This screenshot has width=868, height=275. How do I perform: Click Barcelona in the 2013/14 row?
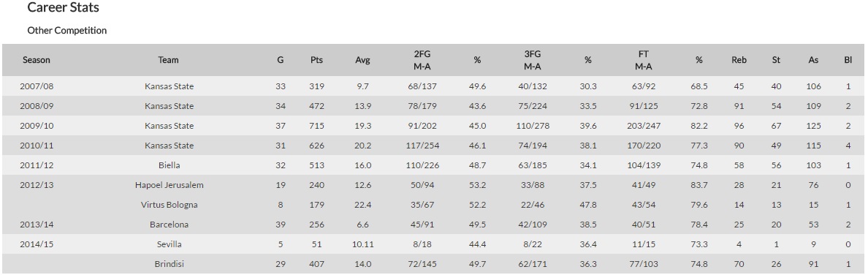[169, 225]
